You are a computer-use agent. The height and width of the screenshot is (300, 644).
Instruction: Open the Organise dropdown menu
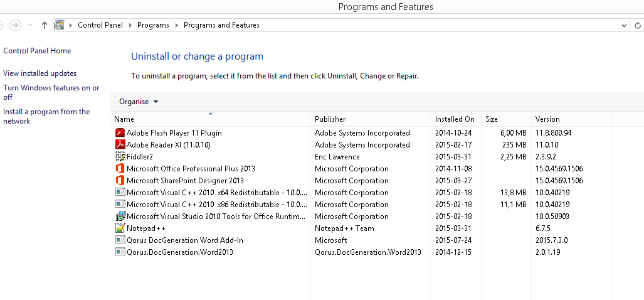point(139,102)
